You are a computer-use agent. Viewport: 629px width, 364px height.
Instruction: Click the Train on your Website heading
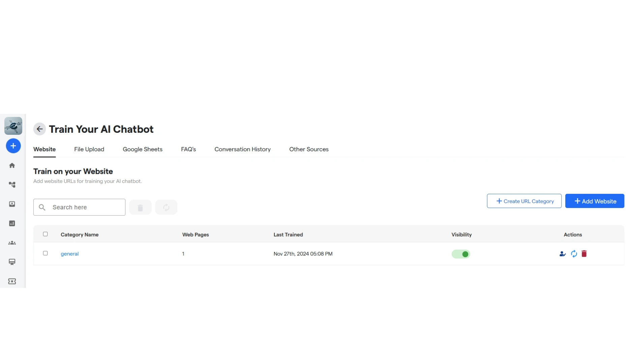(73, 171)
